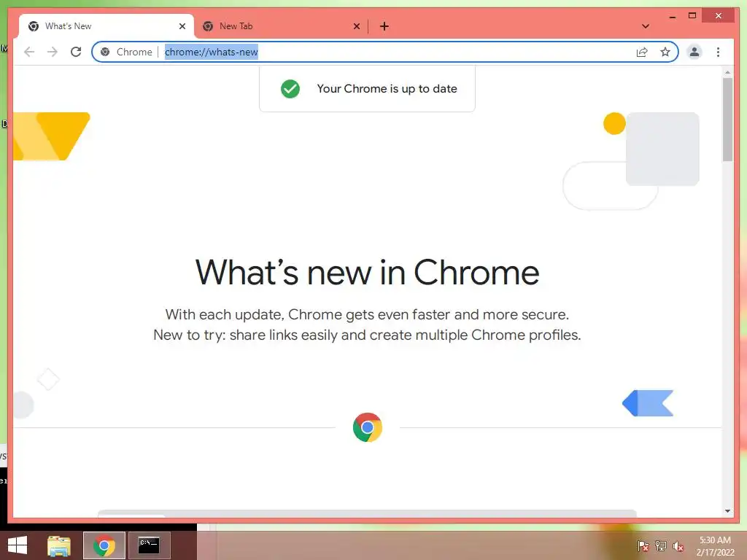Click the muted volume tray icon
The height and width of the screenshot is (560, 747).
(x=678, y=545)
